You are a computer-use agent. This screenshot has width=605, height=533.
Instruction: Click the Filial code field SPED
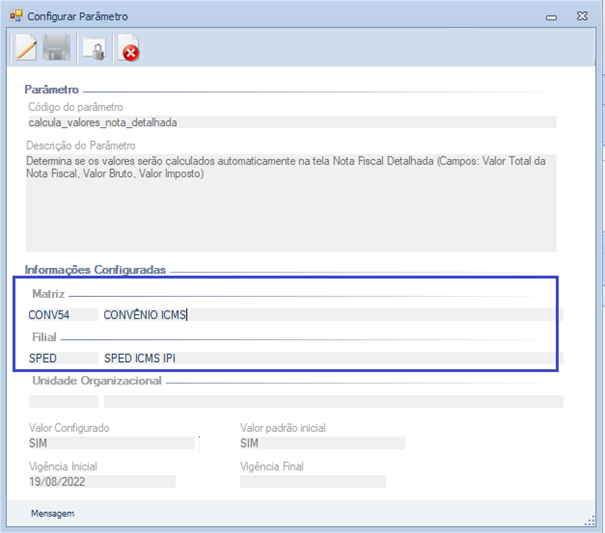click(x=62, y=358)
